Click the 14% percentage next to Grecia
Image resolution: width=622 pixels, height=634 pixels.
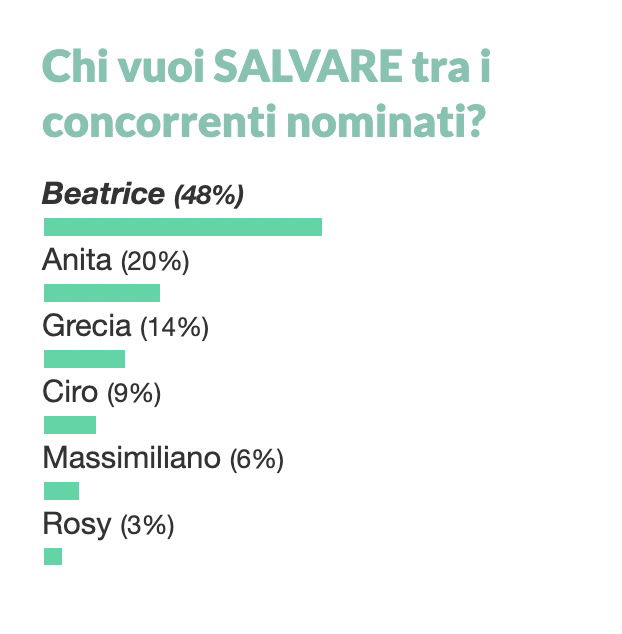[x=174, y=328]
